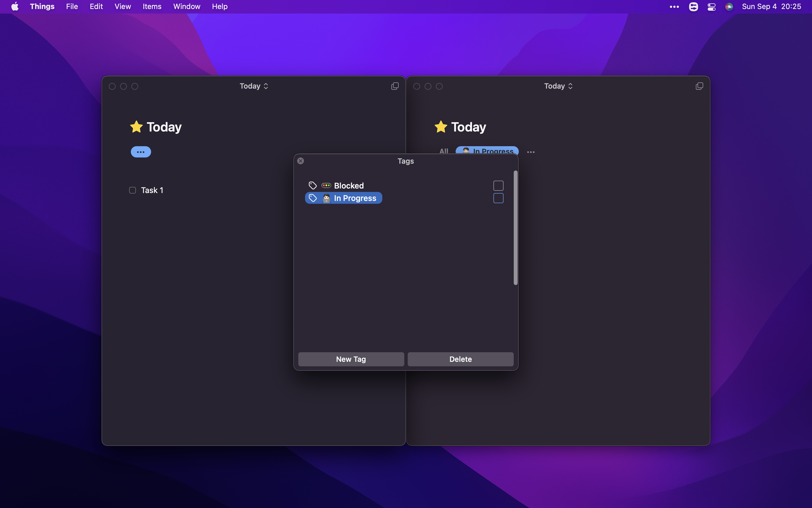Click the shortcut box for In Progress tag

[498, 198]
